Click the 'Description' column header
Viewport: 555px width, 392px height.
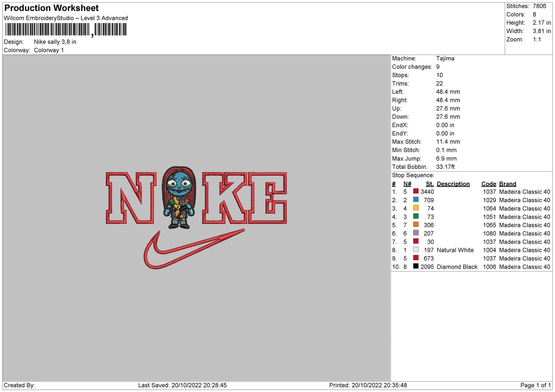(453, 184)
